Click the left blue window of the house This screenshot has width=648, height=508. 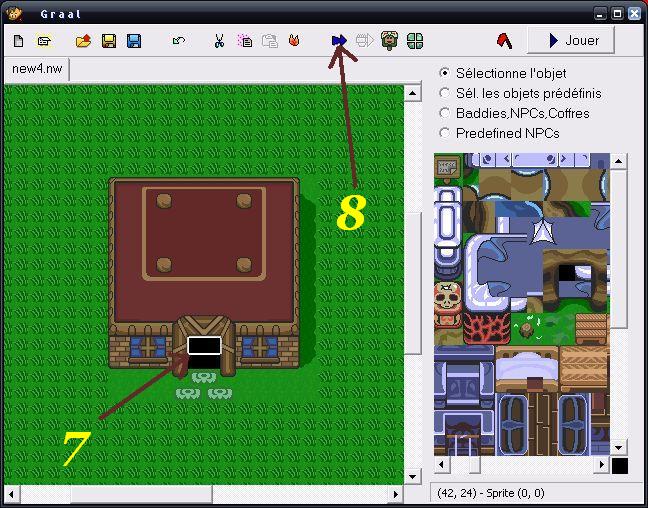148,347
